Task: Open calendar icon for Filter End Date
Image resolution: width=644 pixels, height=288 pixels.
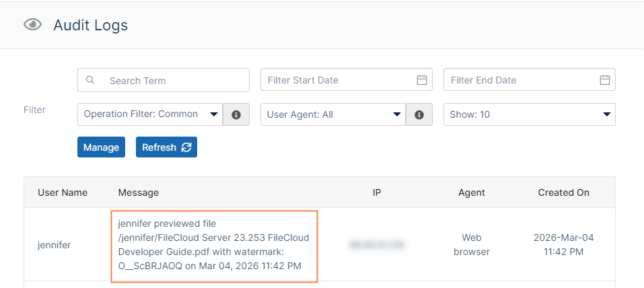Action: (605, 80)
